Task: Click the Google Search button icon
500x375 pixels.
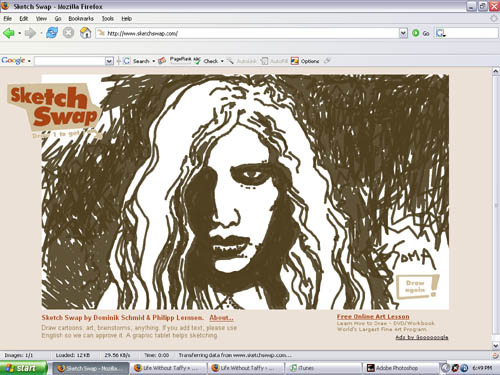Action: [x=126, y=61]
